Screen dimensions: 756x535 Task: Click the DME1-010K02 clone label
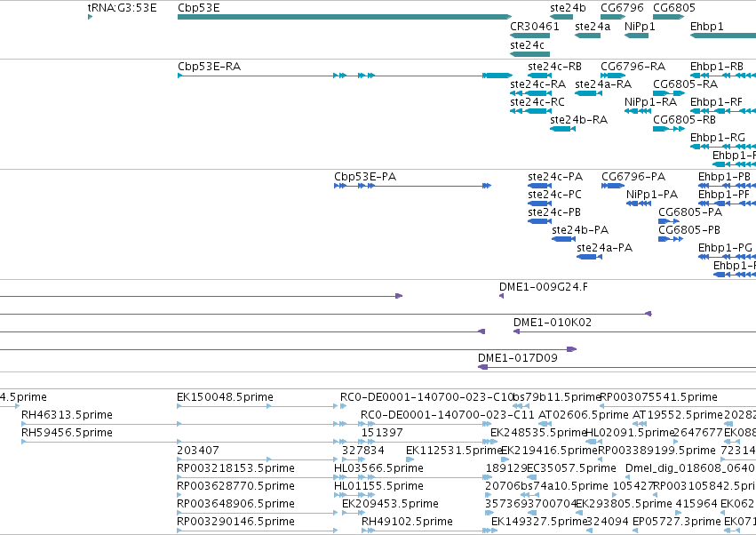point(552,323)
